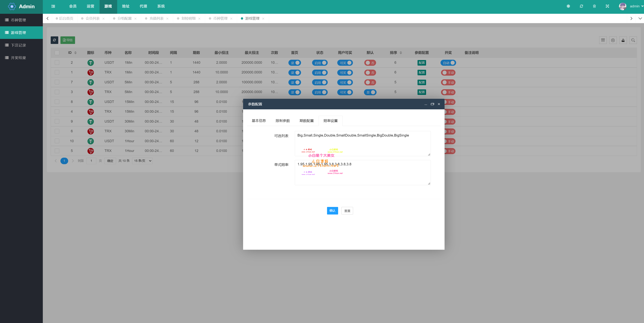Click the trash clear-cache icon in header
This screenshot has height=323, width=644.
click(594, 6)
